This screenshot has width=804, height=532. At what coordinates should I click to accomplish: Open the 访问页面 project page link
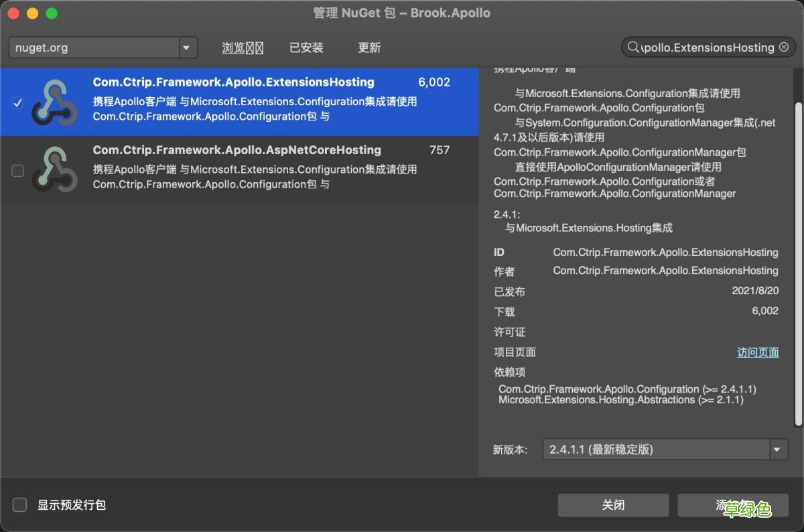coord(758,352)
